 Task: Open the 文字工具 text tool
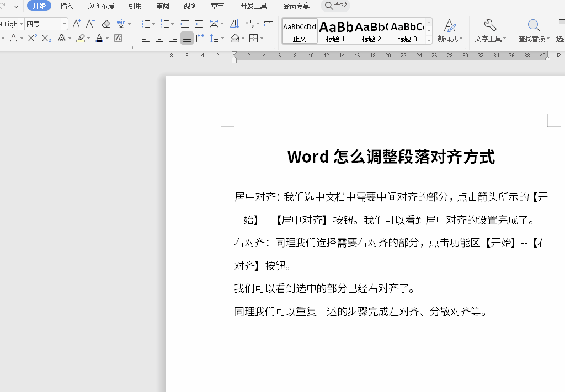click(490, 30)
